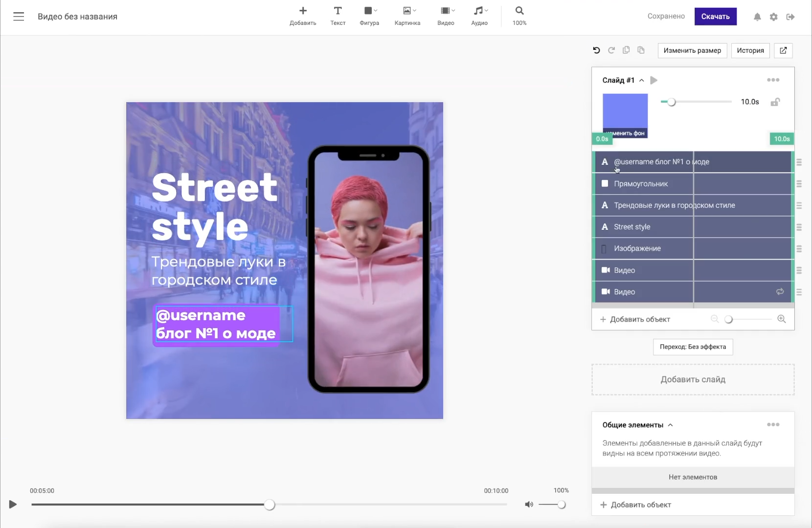Open the Текст tool
The width and height of the screenshot is (812, 528).
[x=338, y=16]
